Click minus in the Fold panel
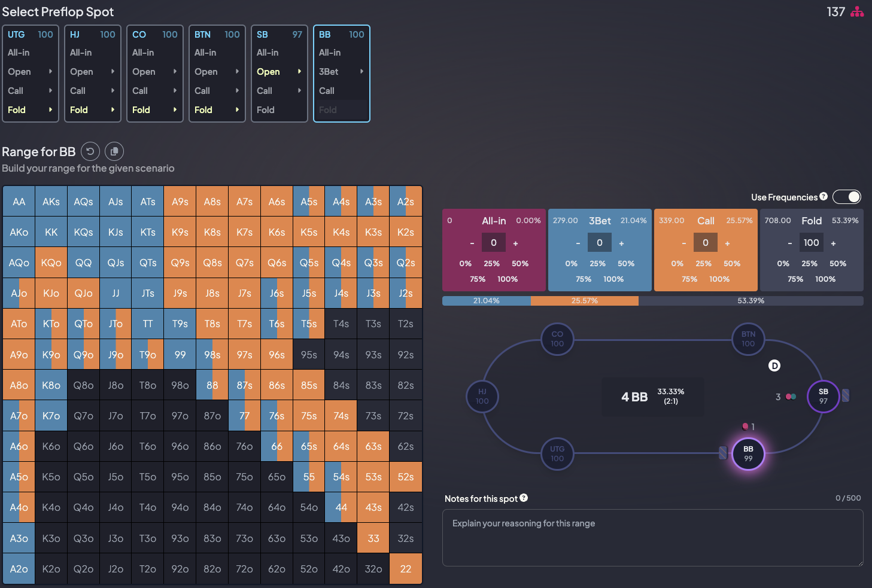The width and height of the screenshot is (872, 588). pyautogui.click(x=790, y=243)
